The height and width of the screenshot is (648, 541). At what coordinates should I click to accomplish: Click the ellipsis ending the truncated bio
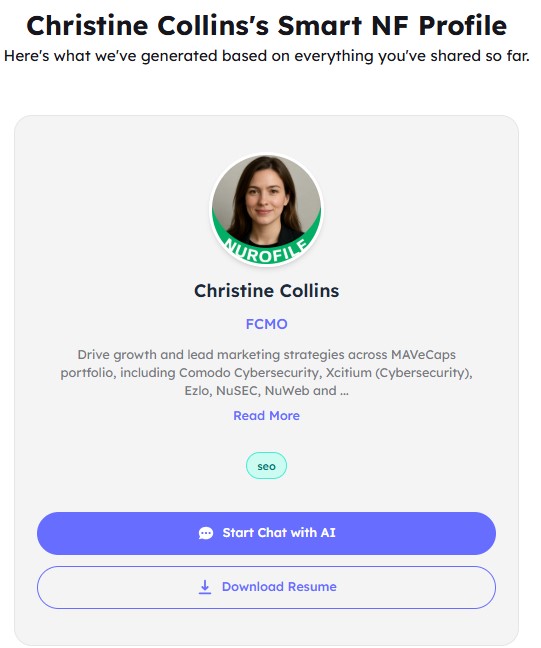point(344,391)
